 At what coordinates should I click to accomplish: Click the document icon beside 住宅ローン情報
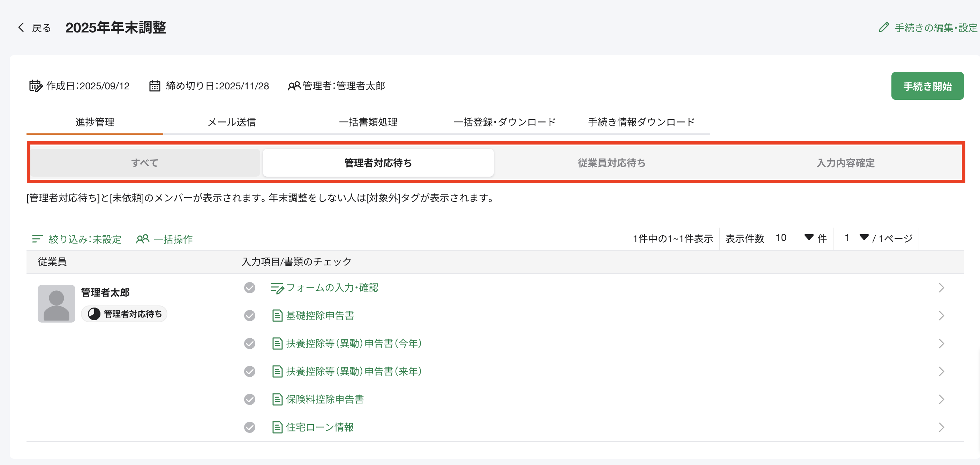277,427
